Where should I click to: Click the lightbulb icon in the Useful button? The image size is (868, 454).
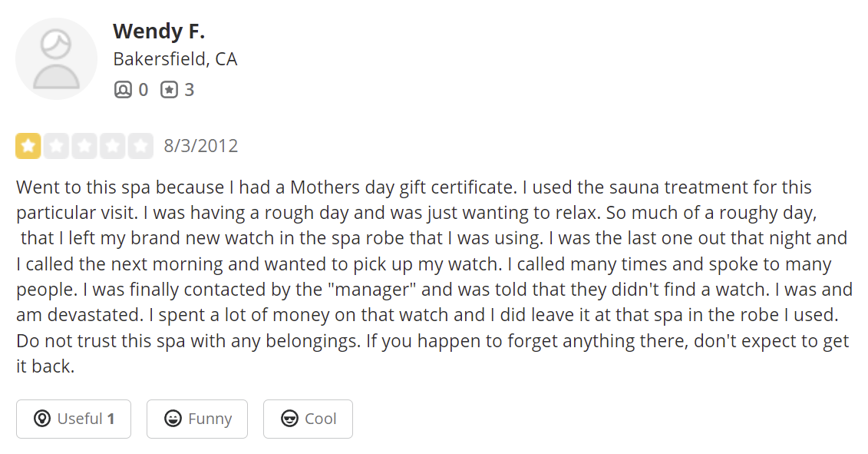42,419
